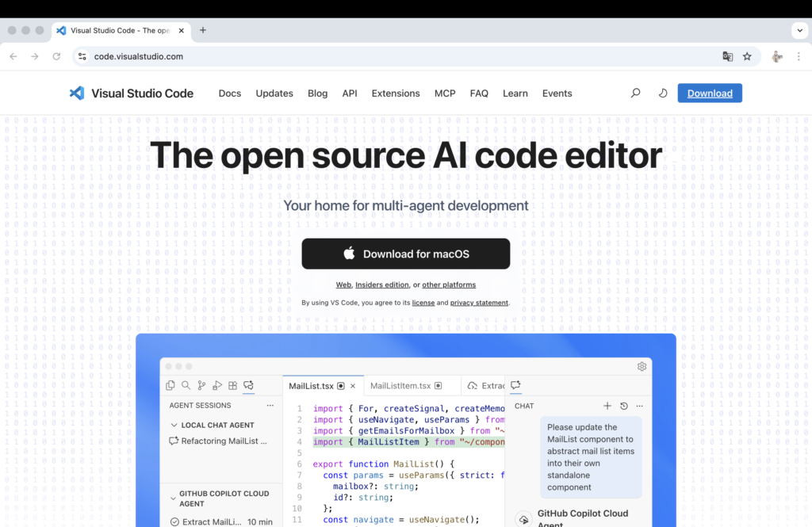Open the browser three-dot menu
Screen dimensions: 812x527
coord(799,56)
